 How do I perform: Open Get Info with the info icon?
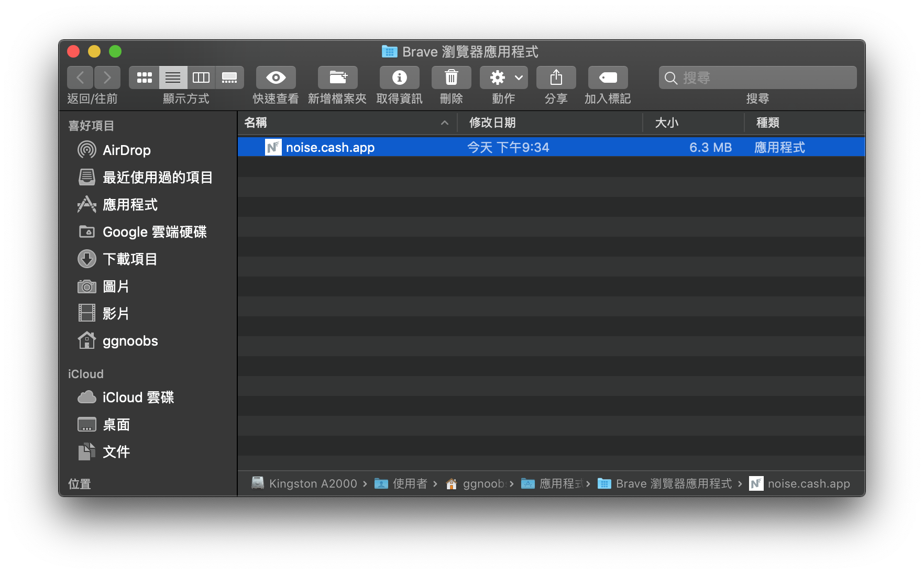point(399,78)
